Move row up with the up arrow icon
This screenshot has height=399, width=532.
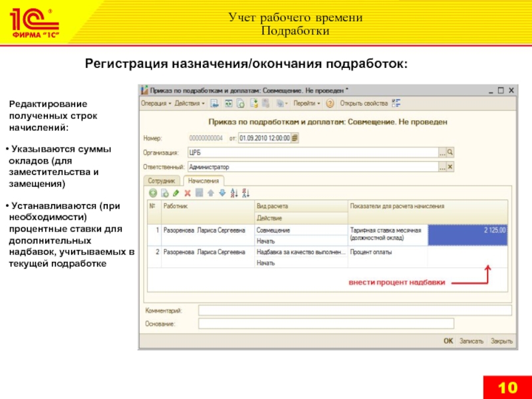(x=211, y=193)
